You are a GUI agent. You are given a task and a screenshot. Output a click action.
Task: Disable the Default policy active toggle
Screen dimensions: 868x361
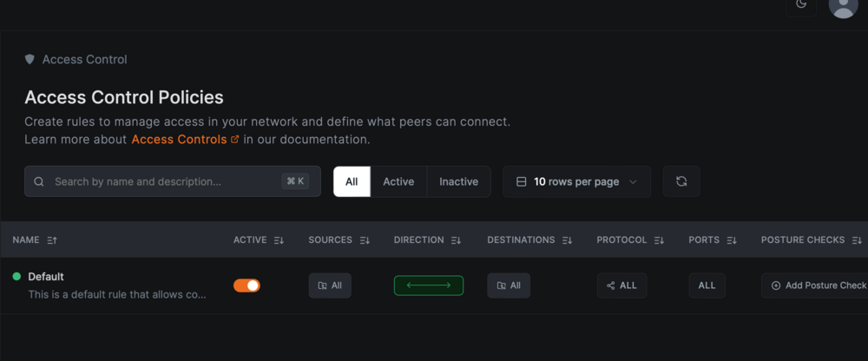(x=247, y=286)
